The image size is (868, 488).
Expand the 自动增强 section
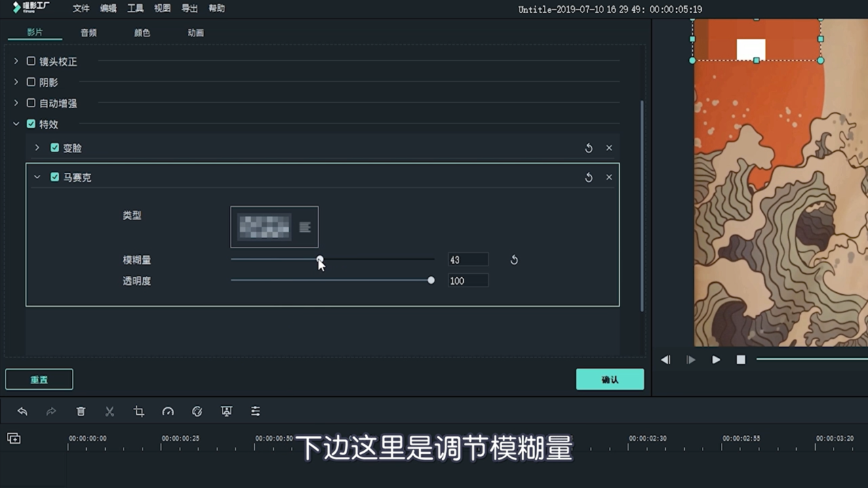click(16, 103)
